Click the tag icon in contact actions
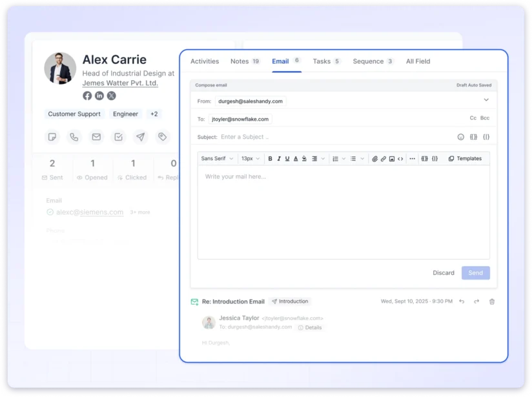This screenshot has width=532, height=397. point(163,137)
